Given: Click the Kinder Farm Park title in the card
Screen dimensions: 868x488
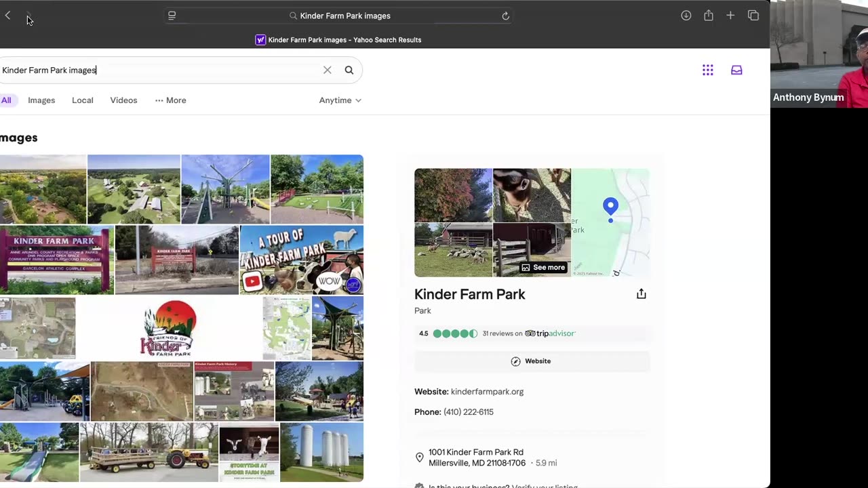Looking at the screenshot, I should (x=470, y=294).
